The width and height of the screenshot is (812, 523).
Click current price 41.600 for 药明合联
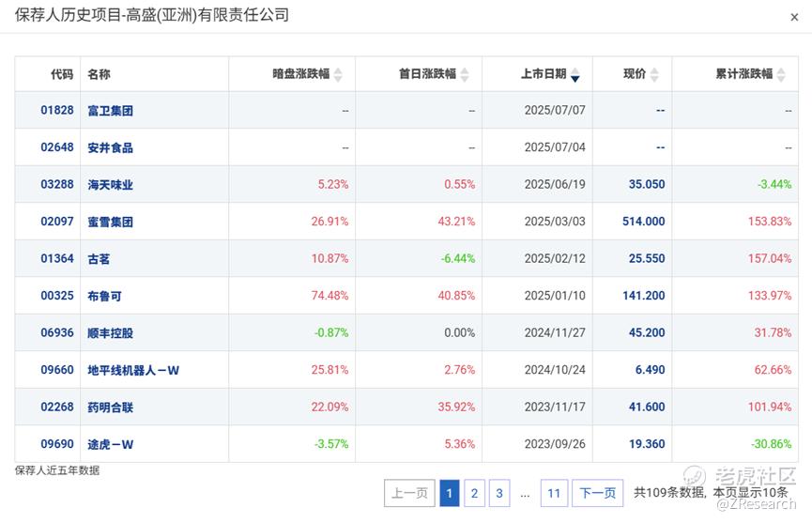click(x=647, y=407)
